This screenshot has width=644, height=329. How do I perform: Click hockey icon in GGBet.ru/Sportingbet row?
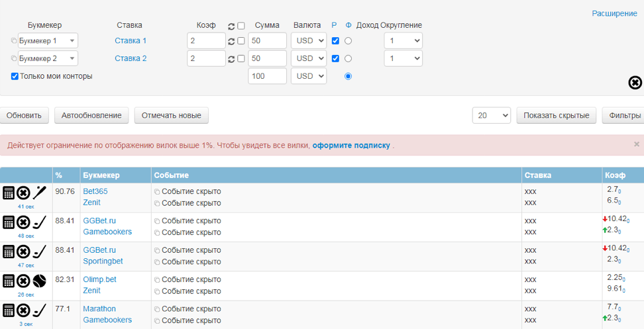(x=40, y=251)
